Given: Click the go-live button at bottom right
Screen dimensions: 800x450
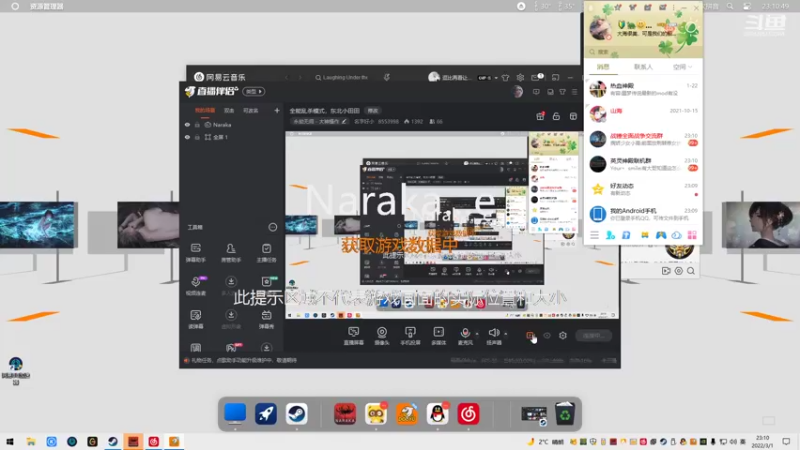Looking at the screenshot, I should [x=593, y=336].
